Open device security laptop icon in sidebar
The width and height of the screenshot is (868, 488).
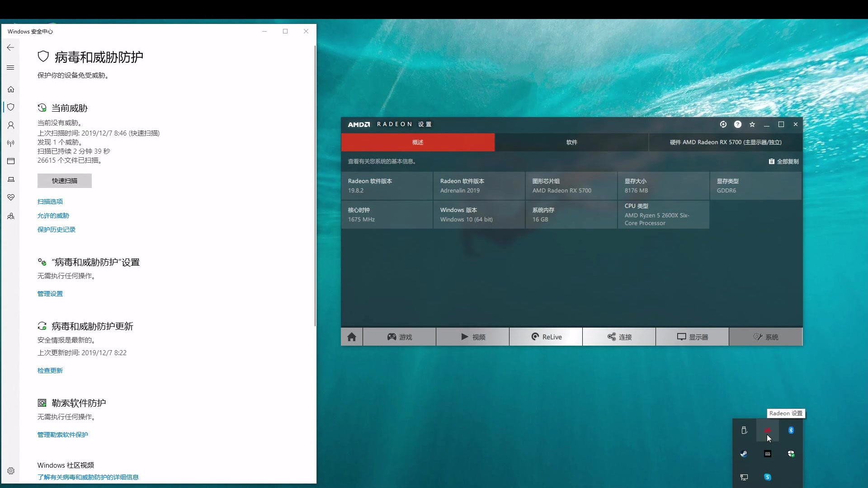tap(11, 179)
